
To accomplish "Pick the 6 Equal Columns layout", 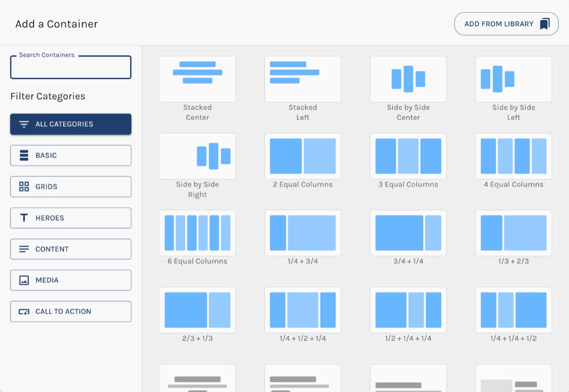I will click(x=197, y=233).
